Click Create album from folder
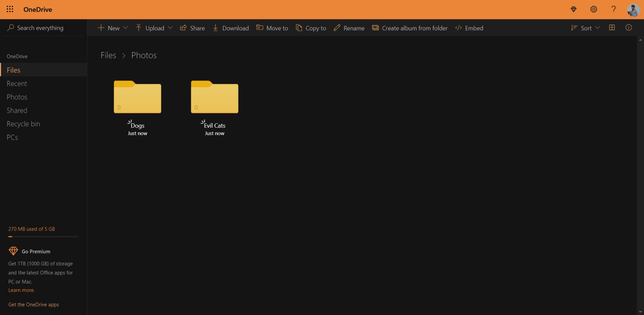 [410, 28]
